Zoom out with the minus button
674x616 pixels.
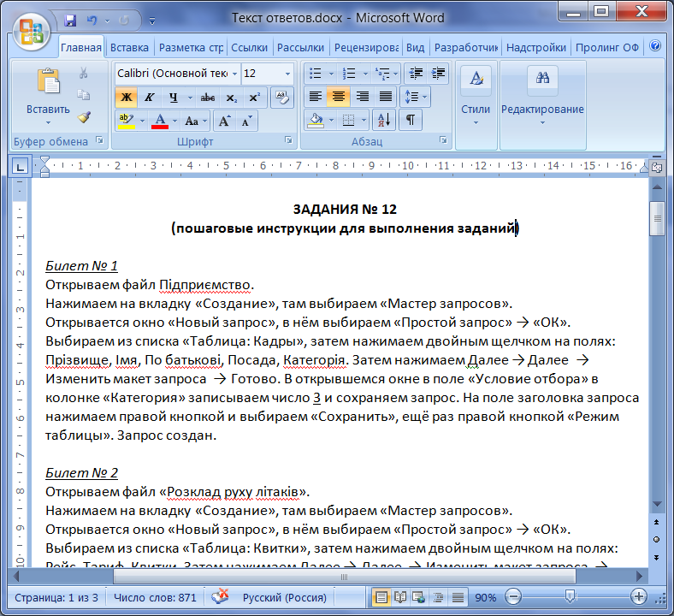coord(513,596)
